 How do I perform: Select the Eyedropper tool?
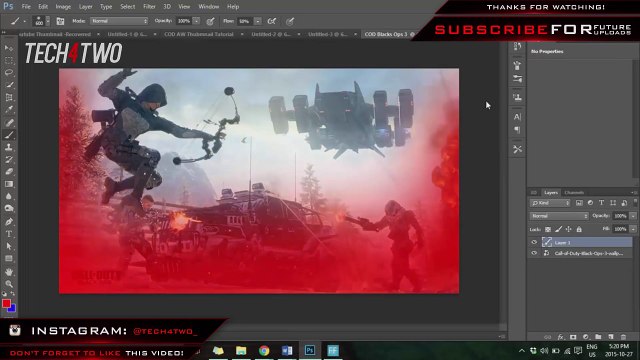[9, 110]
